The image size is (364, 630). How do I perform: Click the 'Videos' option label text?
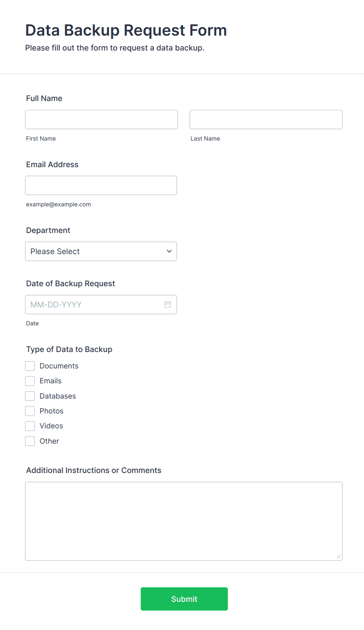coord(51,426)
